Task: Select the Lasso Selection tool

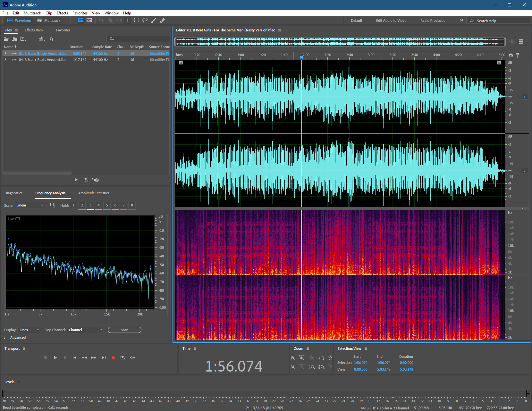Action: pos(145,20)
